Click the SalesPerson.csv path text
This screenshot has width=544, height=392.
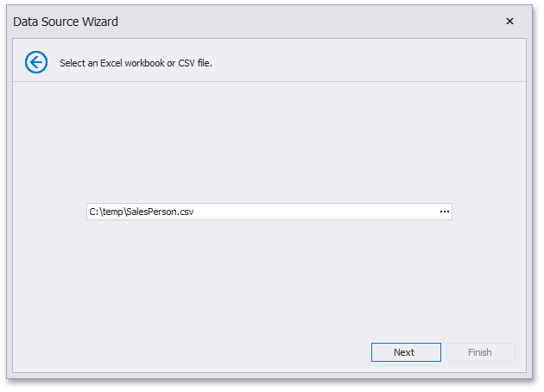pyautogui.click(x=142, y=212)
